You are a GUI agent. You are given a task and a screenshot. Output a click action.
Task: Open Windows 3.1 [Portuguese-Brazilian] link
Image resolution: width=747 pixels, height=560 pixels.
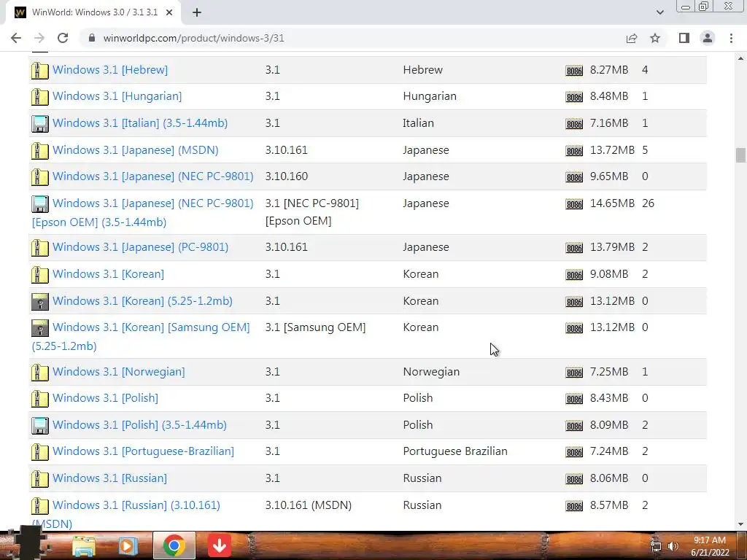144,451
